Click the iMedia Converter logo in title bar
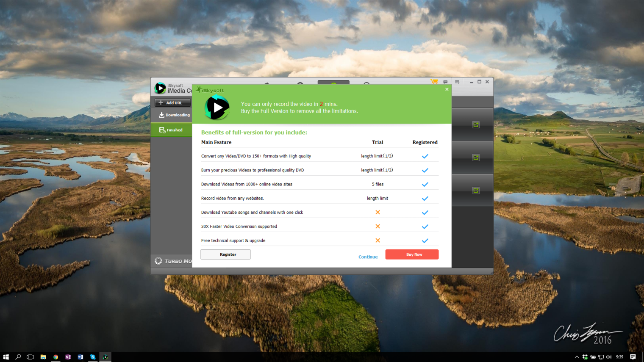Viewport: 644px width, 362px height. [x=160, y=88]
